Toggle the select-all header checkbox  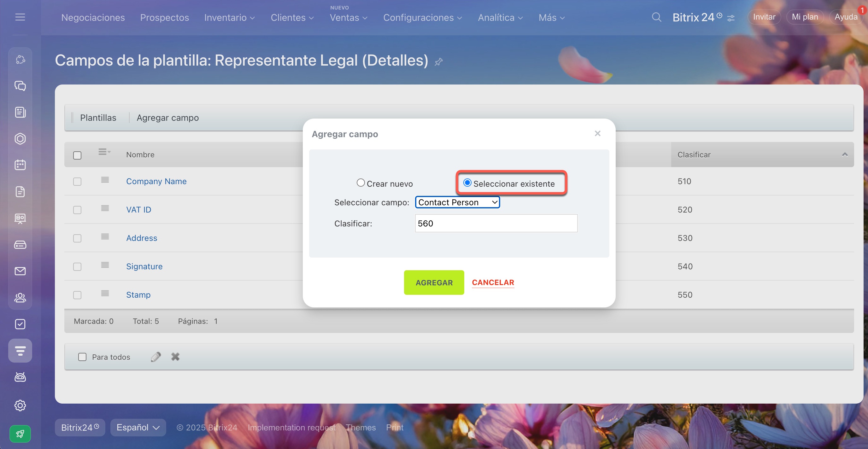(77, 155)
